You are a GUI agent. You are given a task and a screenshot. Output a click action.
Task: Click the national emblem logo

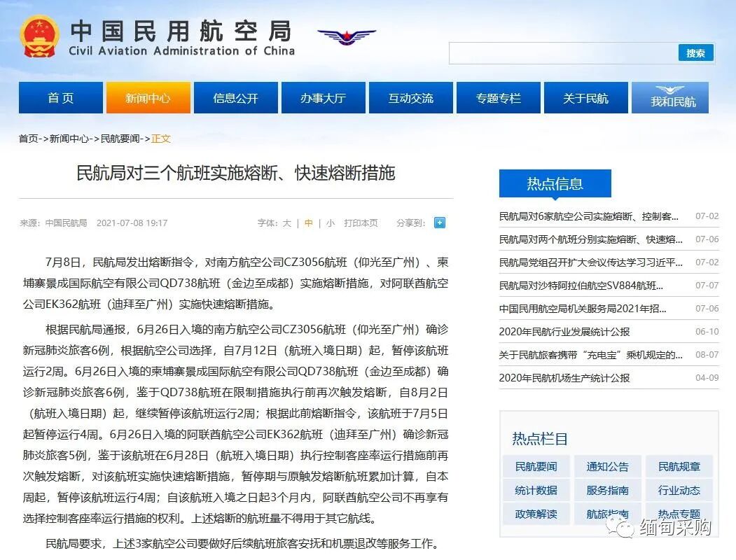(40, 37)
